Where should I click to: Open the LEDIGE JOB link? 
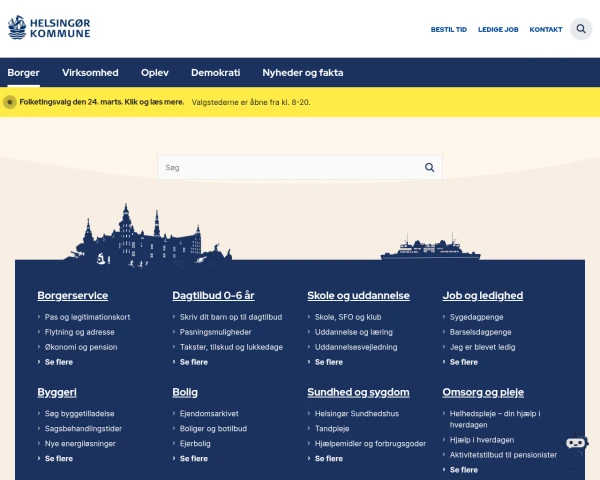(x=498, y=29)
